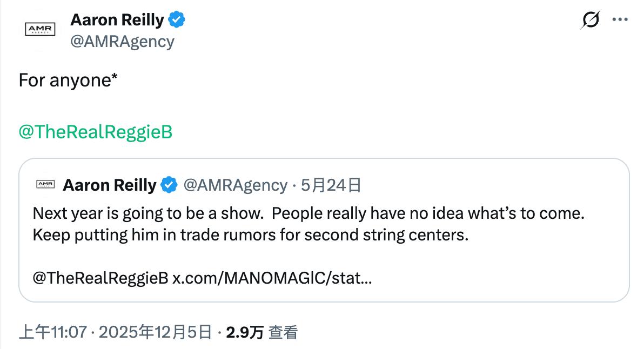Click the AMR avatar in the quoted tweet
Viewport: 644px width, 349px height.
click(x=46, y=183)
